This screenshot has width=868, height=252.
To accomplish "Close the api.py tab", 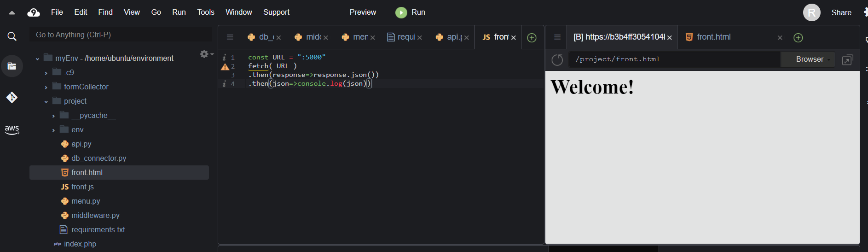I will [467, 38].
